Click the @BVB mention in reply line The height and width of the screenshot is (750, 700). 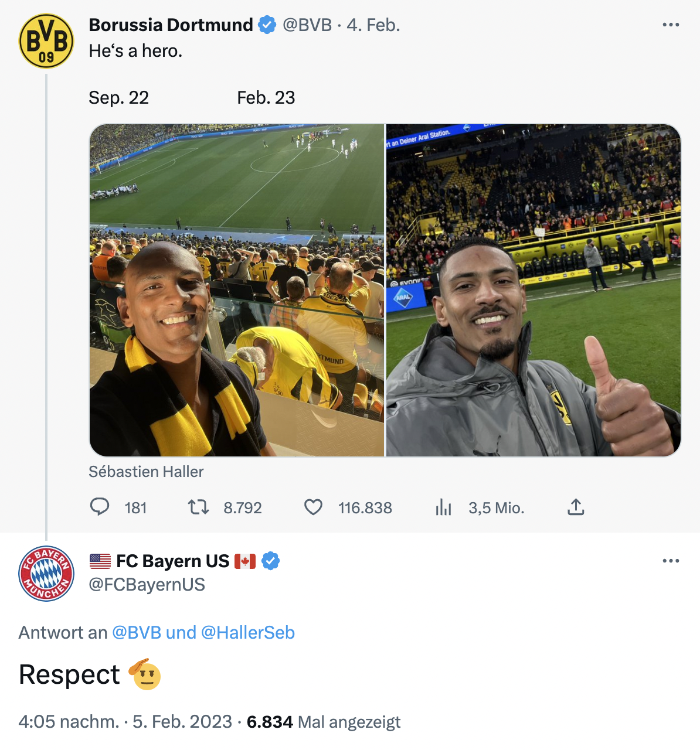tap(137, 632)
